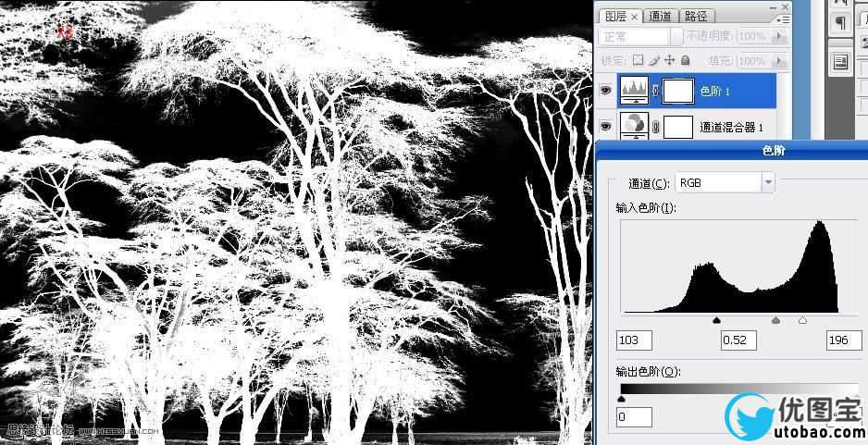Screen dimensions: 868x445
Task: Toggle lock position move icon
Action: [x=669, y=59]
